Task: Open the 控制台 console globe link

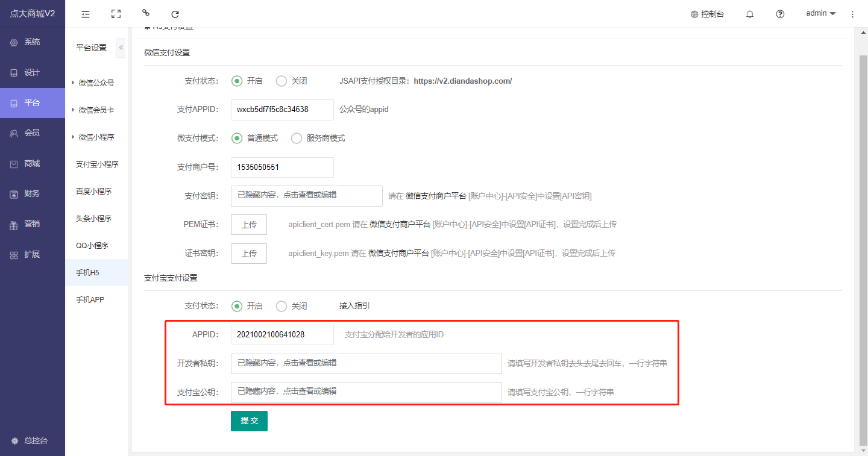Action: tap(707, 14)
